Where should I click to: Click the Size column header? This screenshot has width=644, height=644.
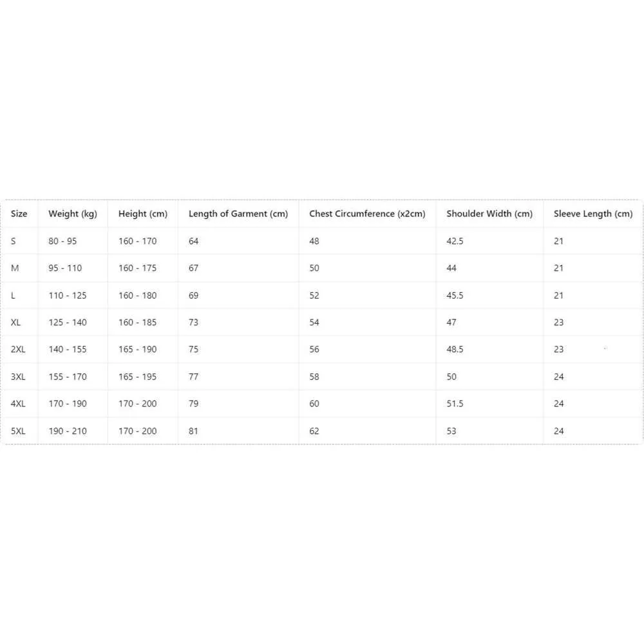19,214
